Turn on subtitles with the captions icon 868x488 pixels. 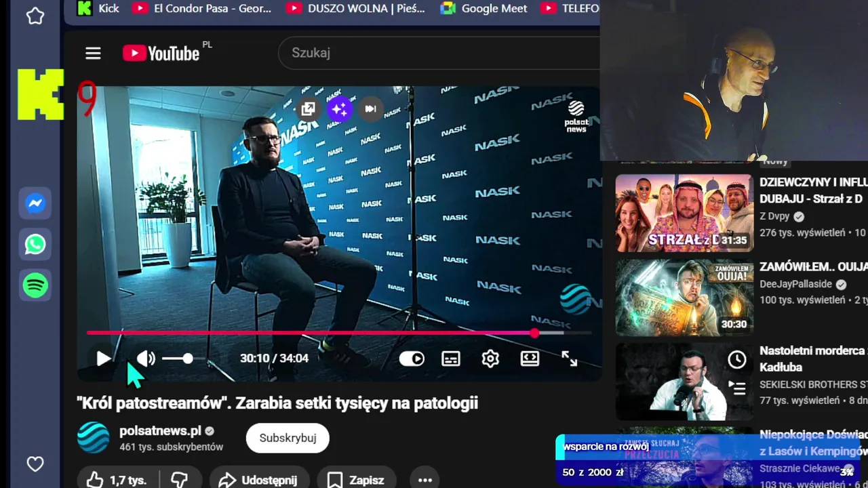point(451,359)
